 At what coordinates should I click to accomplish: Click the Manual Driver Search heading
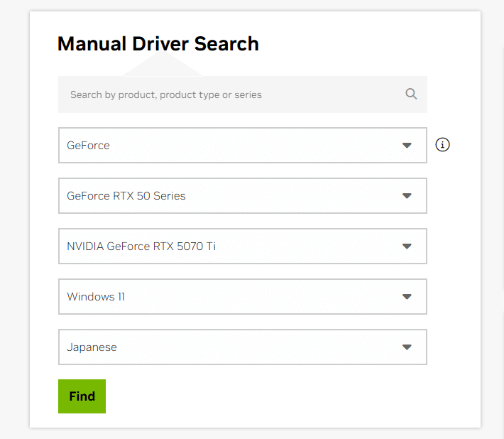[x=158, y=44]
